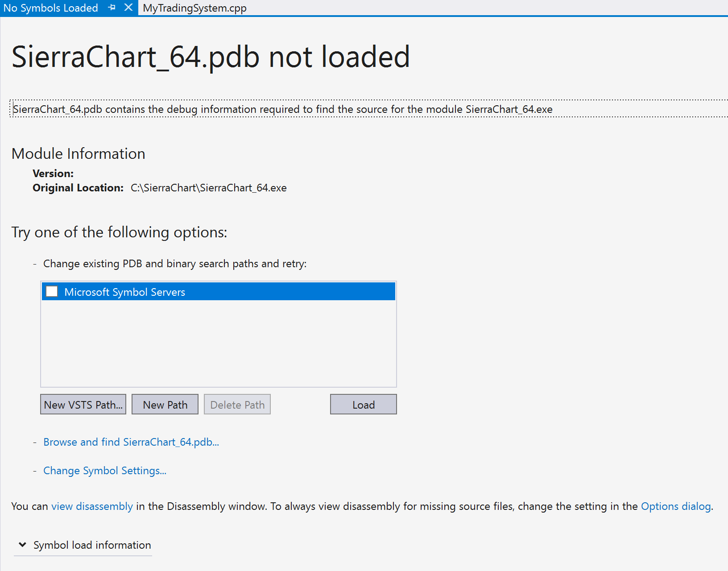The width and height of the screenshot is (728, 571).
Task: Select the No Symbols Loaded tab
Action: [51, 8]
